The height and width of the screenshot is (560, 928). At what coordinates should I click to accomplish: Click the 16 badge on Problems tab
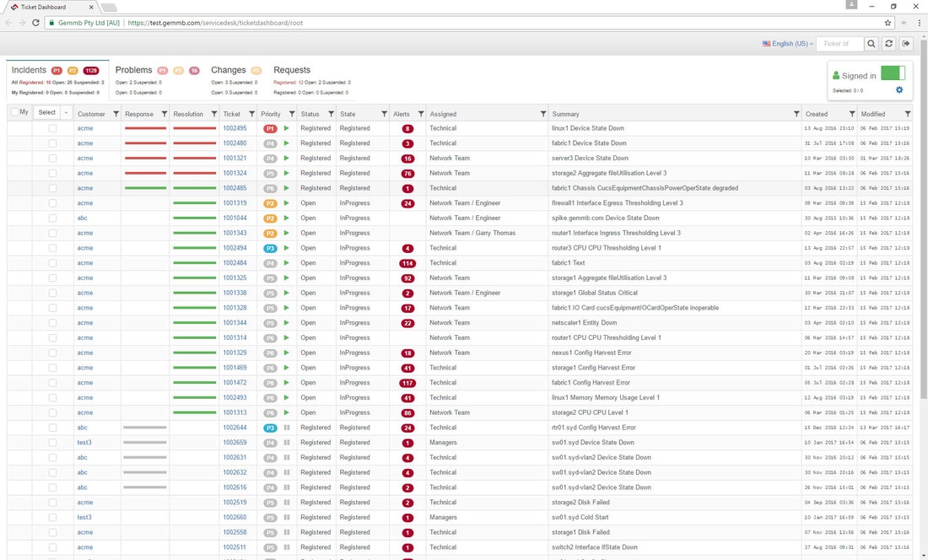pos(194,71)
